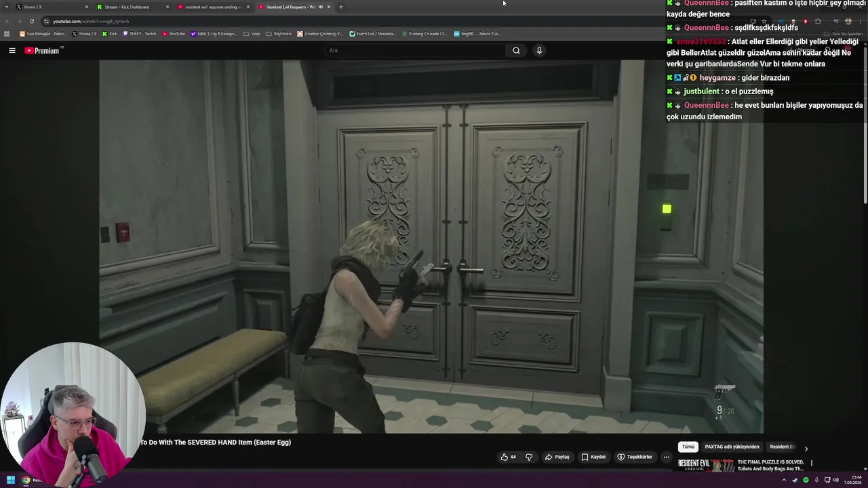This screenshot has width=868, height=488.
Task: Close the Stream - Kick Dashboard tab
Action: pyautogui.click(x=167, y=7)
